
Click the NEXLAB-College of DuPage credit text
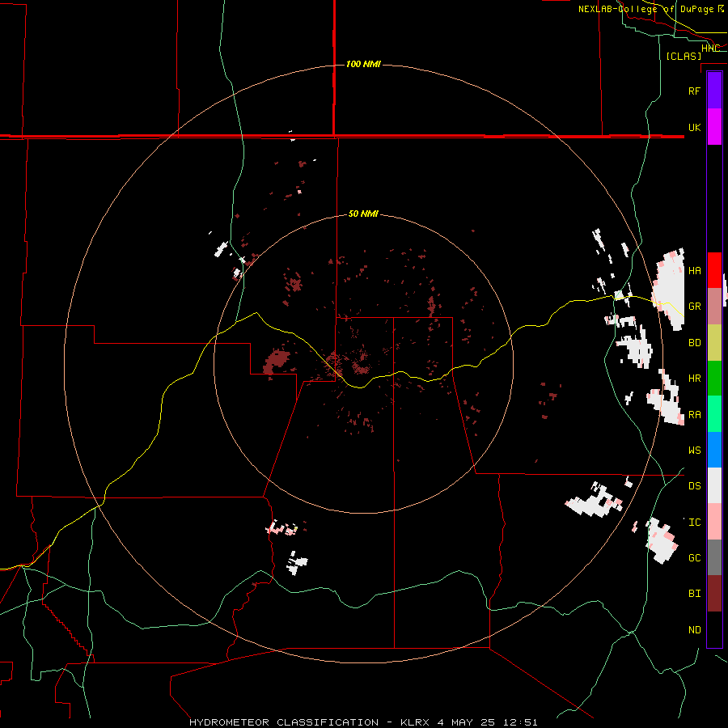645,9
